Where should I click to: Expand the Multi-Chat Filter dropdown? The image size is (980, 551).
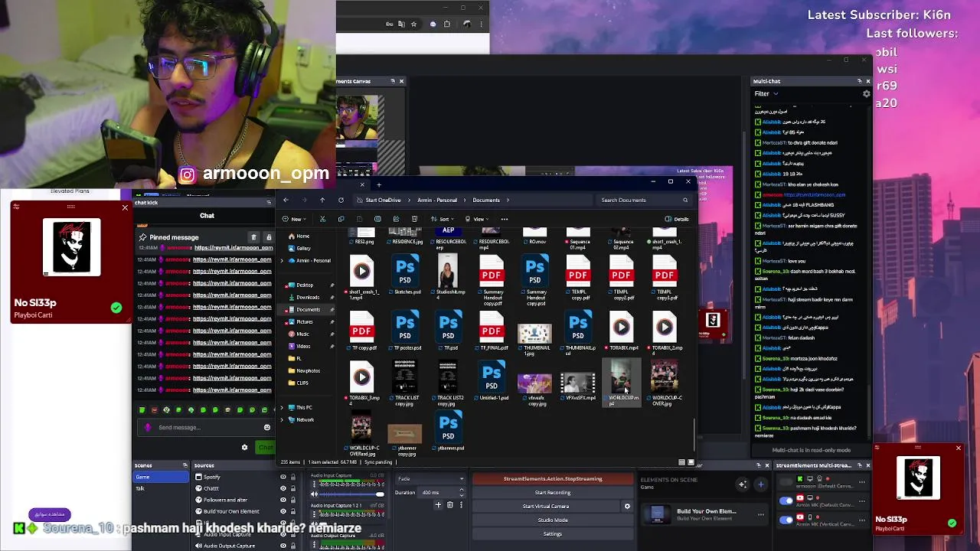coord(766,94)
